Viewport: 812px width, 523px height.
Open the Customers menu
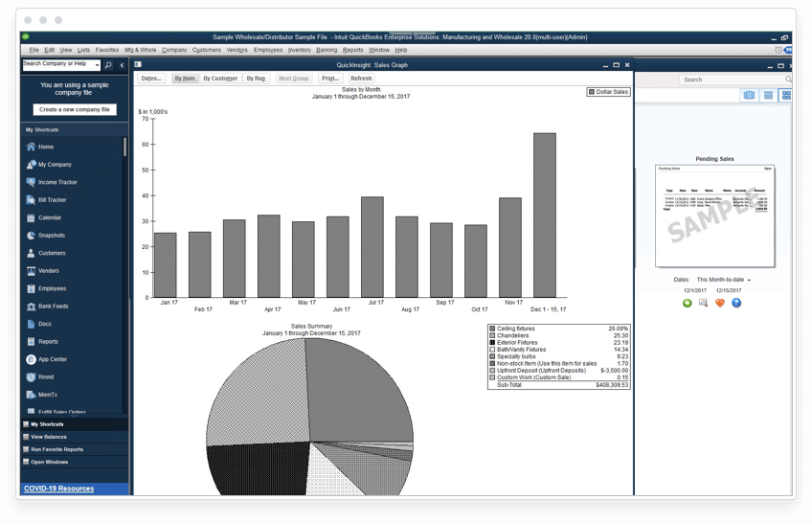click(x=206, y=50)
